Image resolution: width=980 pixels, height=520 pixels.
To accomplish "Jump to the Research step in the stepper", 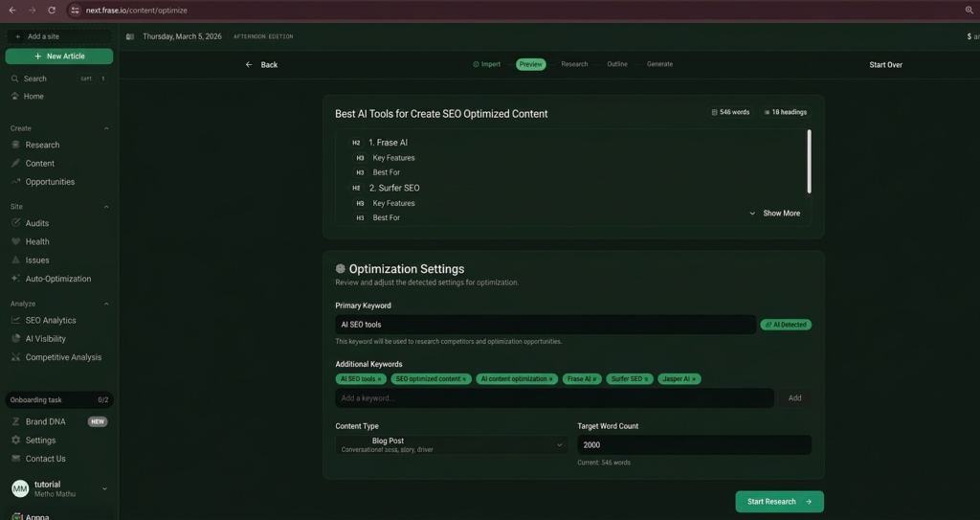I will (x=574, y=64).
